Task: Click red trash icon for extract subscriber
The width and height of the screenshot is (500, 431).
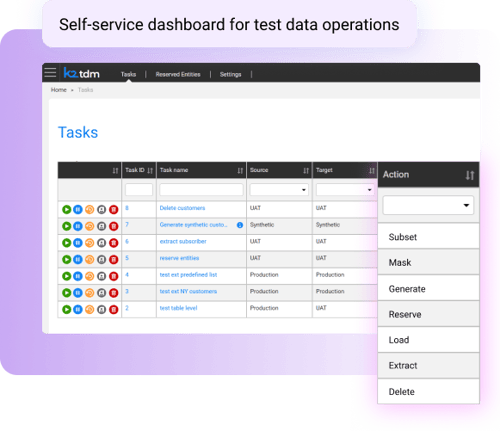Action: (114, 243)
